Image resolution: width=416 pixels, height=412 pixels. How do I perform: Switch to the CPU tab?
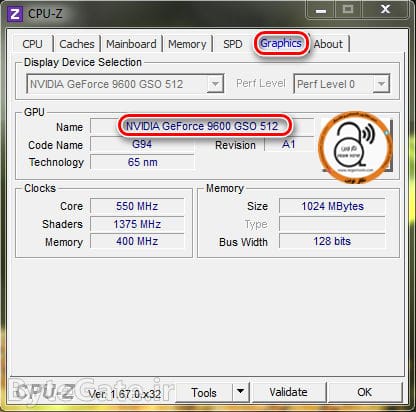click(32, 44)
